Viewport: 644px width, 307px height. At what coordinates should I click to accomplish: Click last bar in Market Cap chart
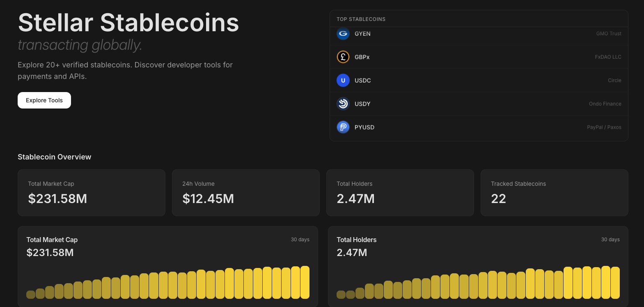305,282
